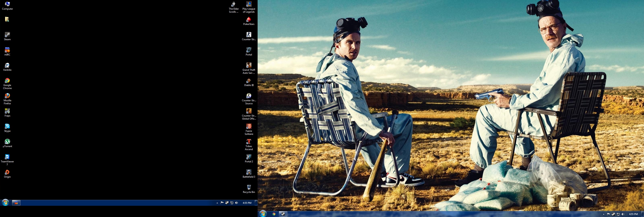Switch to Steam window on right taskbar
The height and width of the screenshot is (217, 644).
(x=283, y=214)
